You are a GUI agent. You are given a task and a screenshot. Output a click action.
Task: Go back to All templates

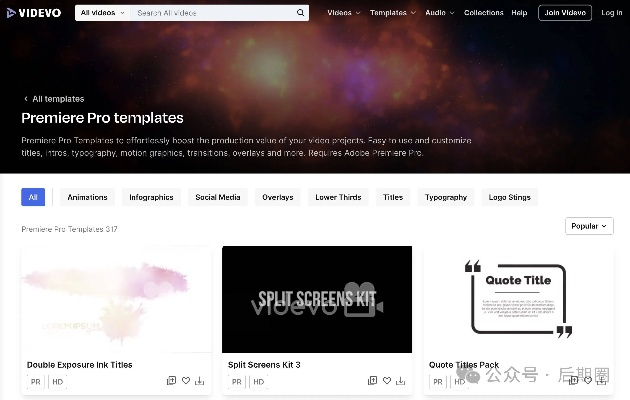click(54, 99)
